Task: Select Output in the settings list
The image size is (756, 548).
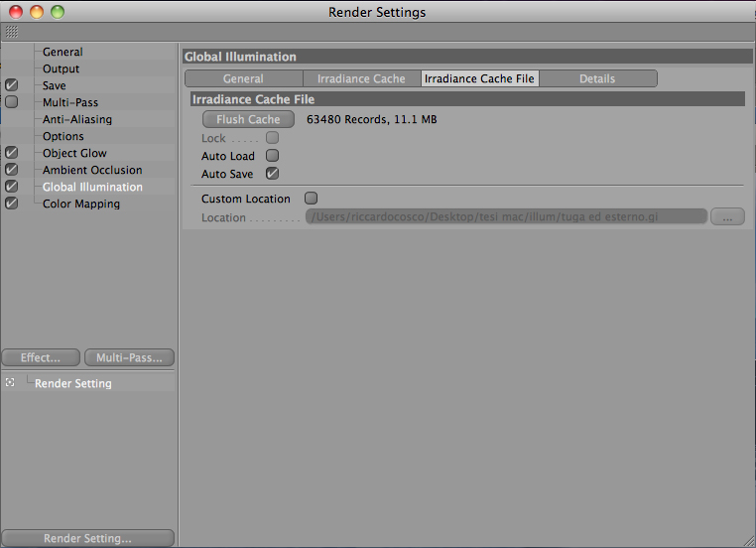Action: (x=61, y=68)
